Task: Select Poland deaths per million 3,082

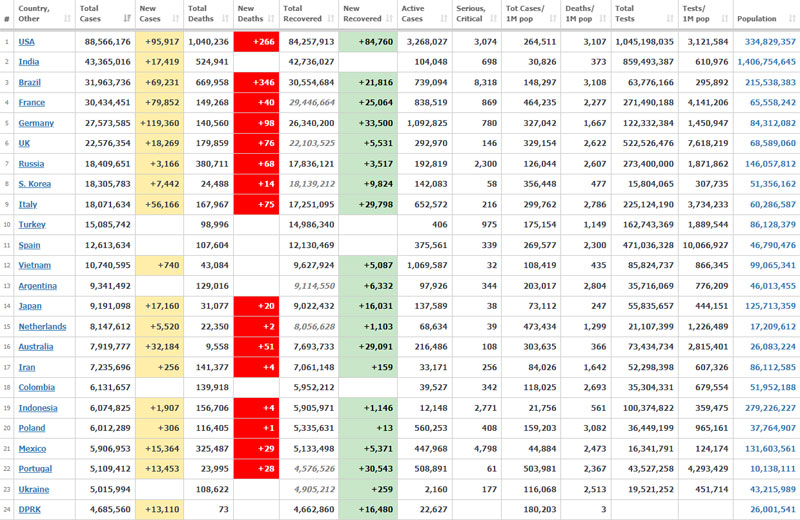Action: pyautogui.click(x=595, y=428)
